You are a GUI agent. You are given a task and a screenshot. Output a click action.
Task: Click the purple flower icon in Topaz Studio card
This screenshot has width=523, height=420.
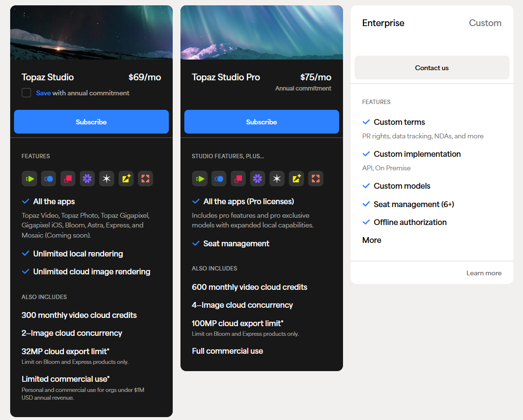88,179
